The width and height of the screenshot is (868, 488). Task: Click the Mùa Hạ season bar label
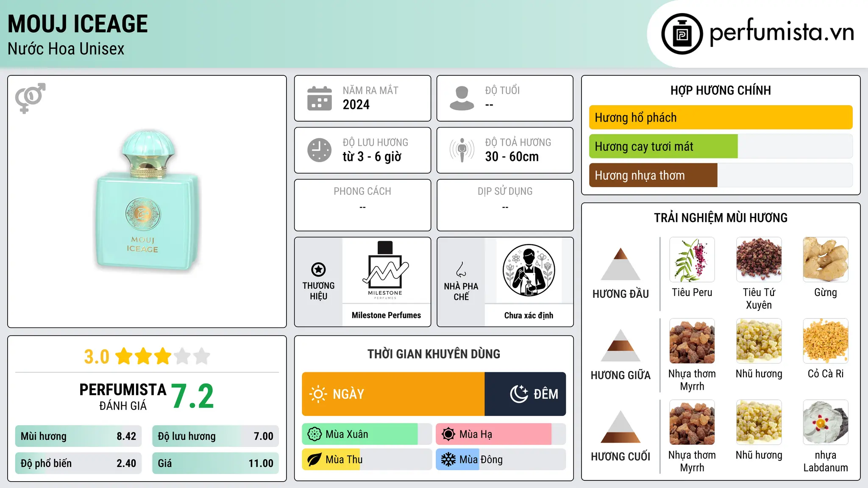(476, 434)
